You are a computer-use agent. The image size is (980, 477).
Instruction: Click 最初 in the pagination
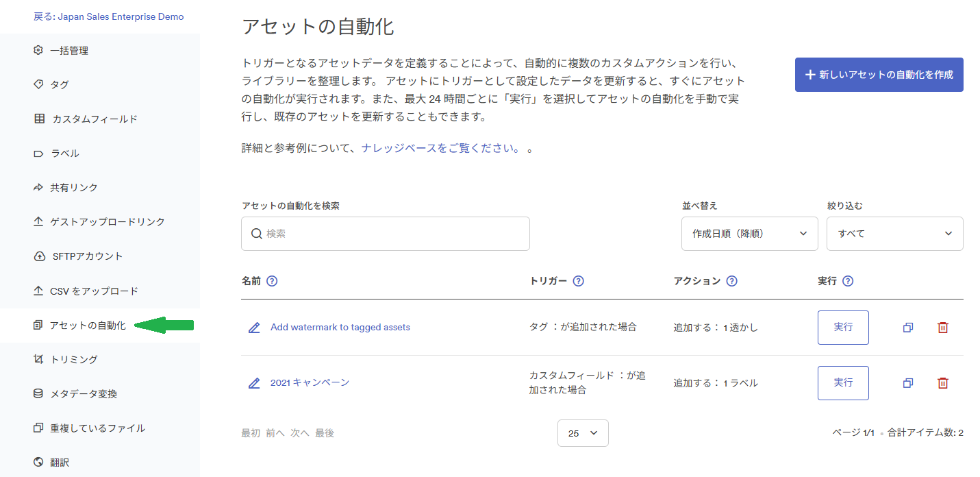tap(251, 433)
